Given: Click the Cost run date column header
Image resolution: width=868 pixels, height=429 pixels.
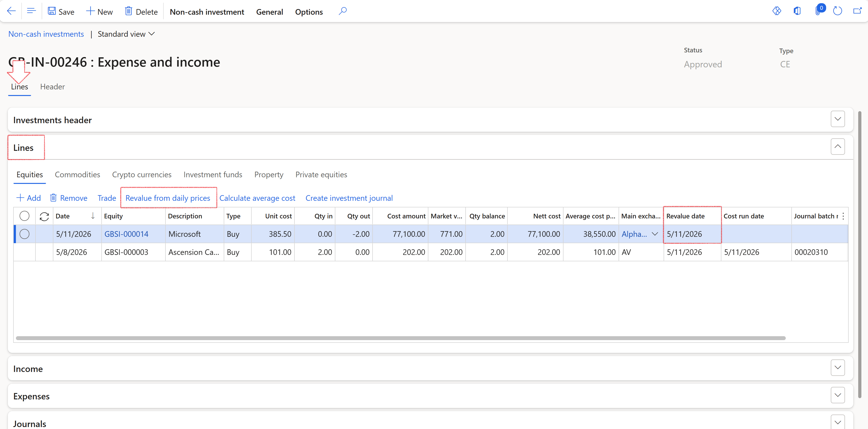Looking at the screenshot, I should pos(756,216).
